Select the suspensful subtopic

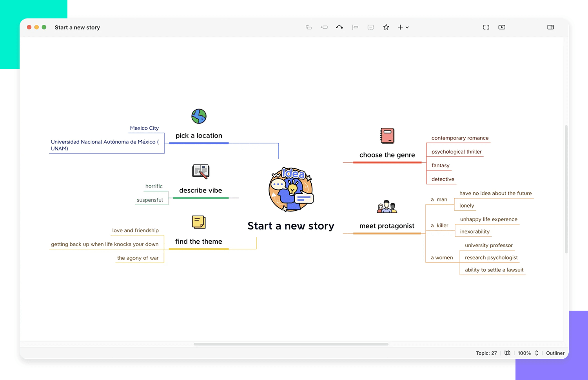150,200
